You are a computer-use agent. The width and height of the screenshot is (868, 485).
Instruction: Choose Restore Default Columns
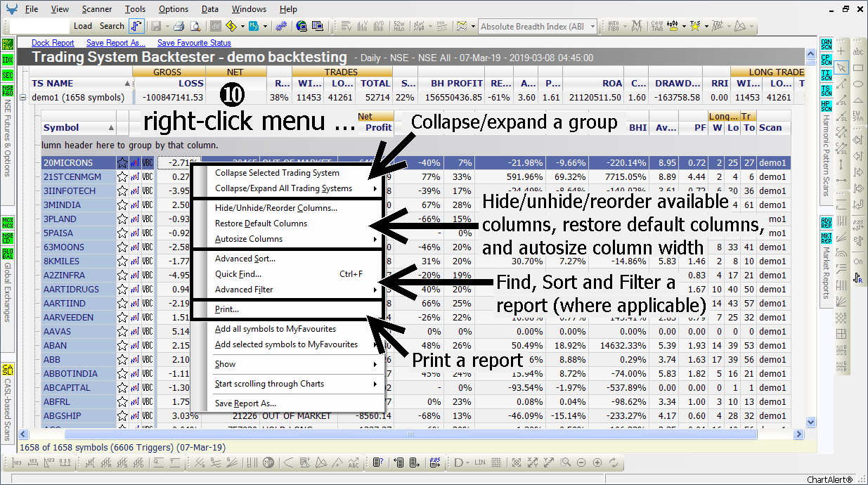tap(261, 224)
